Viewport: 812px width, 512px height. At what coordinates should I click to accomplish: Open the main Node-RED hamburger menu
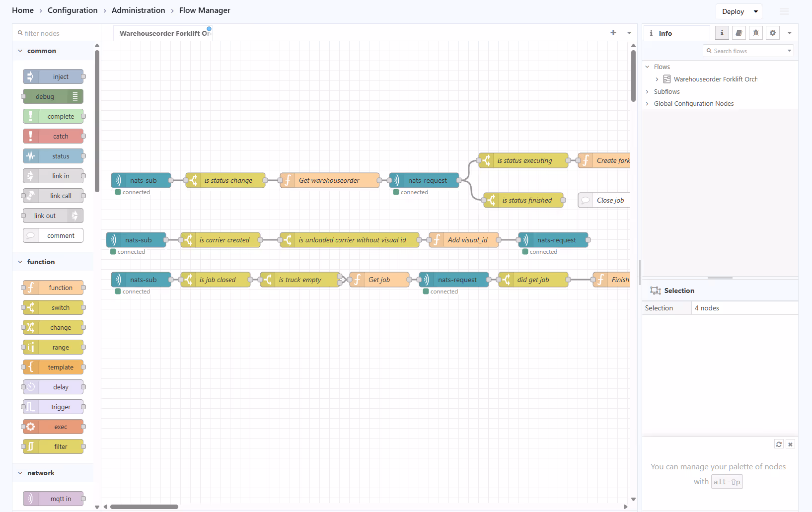coord(784,11)
